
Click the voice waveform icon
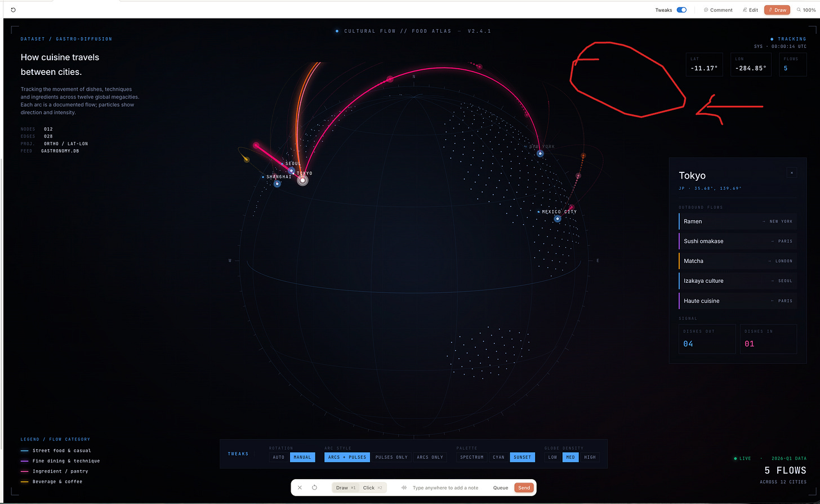(404, 488)
